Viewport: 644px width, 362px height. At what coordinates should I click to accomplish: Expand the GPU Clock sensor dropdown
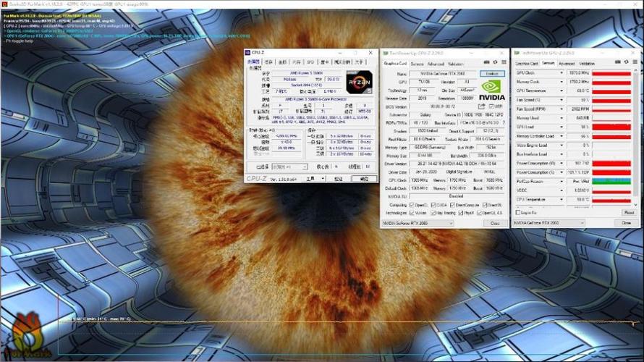(x=562, y=72)
